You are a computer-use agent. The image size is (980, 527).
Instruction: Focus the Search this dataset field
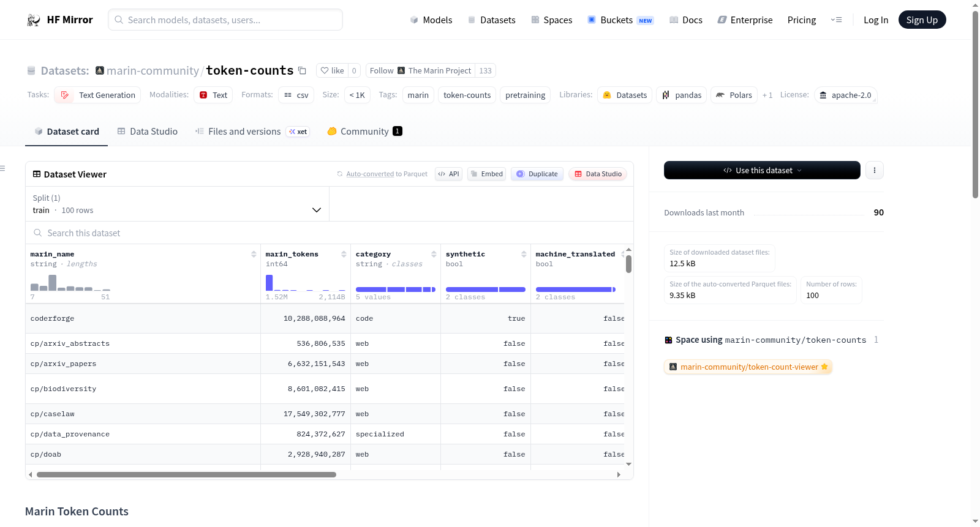(x=330, y=233)
